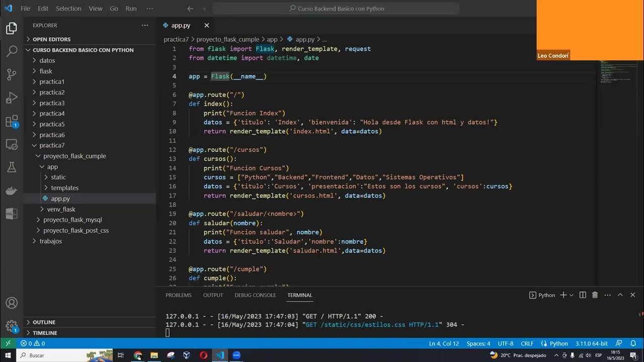This screenshot has width=644, height=362.
Task: Switch to the OUTPUT panel tab
Action: [x=213, y=295]
